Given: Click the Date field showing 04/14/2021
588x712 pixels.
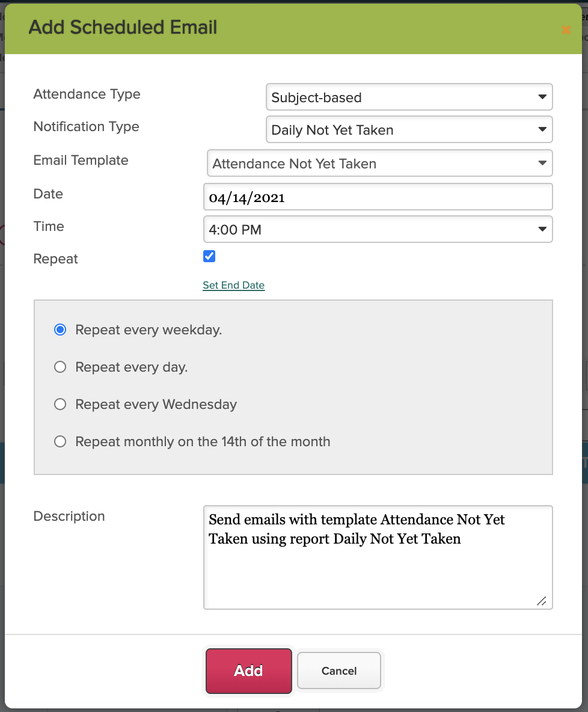Looking at the screenshot, I should coord(378,197).
